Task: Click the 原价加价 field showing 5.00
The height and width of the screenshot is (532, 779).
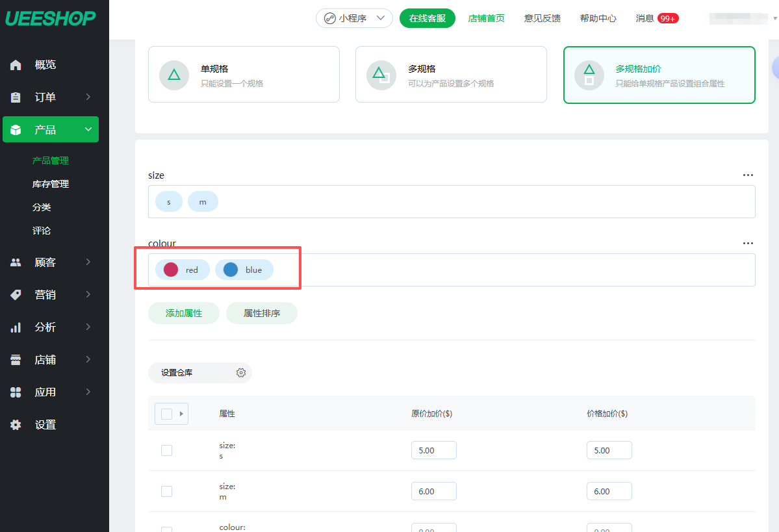Action: [433, 450]
